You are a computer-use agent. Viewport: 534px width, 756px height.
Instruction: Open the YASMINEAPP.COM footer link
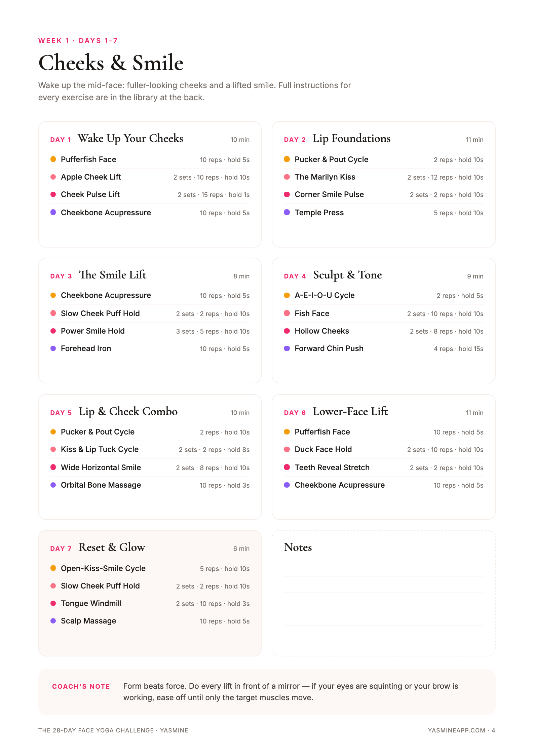tap(456, 730)
